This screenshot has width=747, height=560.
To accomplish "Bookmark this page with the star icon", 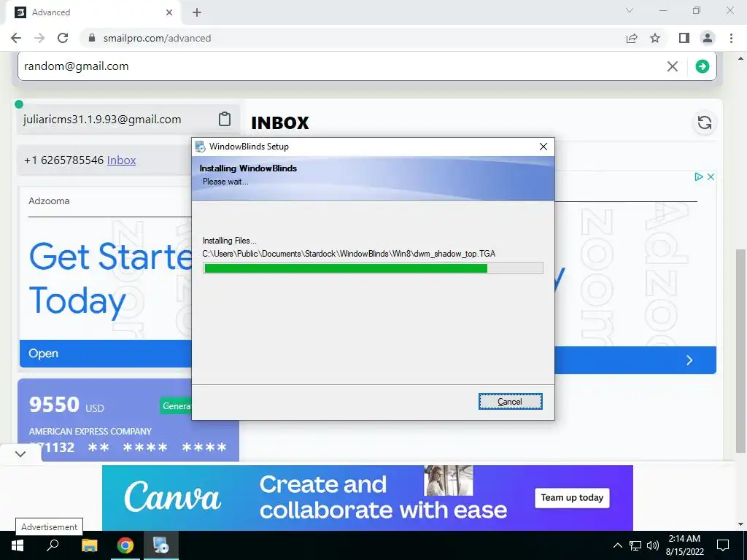I will 655,38.
